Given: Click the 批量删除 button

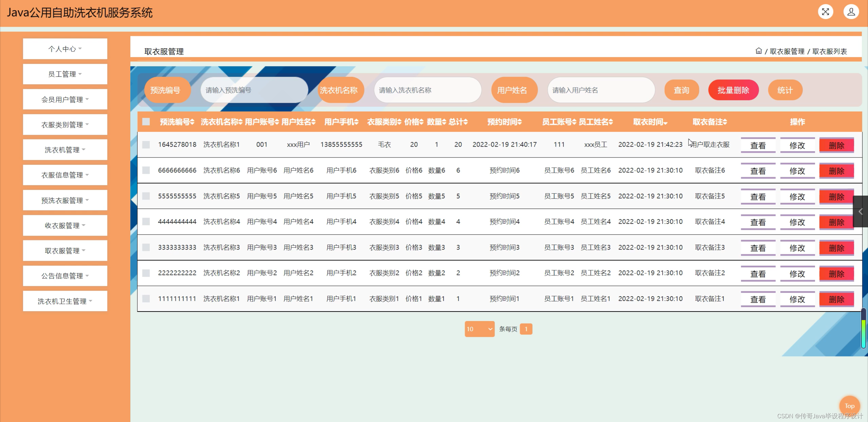Looking at the screenshot, I should (x=733, y=90).
